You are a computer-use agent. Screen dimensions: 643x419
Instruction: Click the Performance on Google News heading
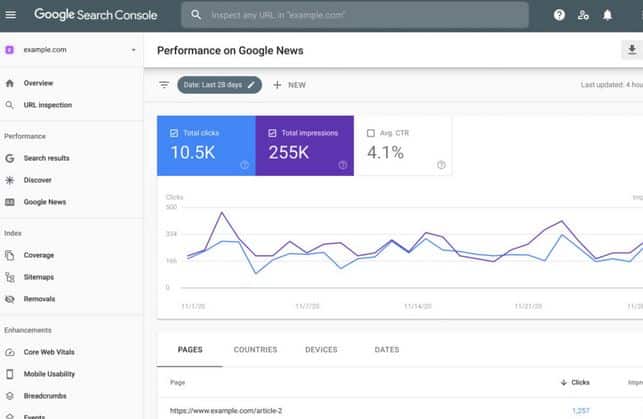(x=230, y=51)
